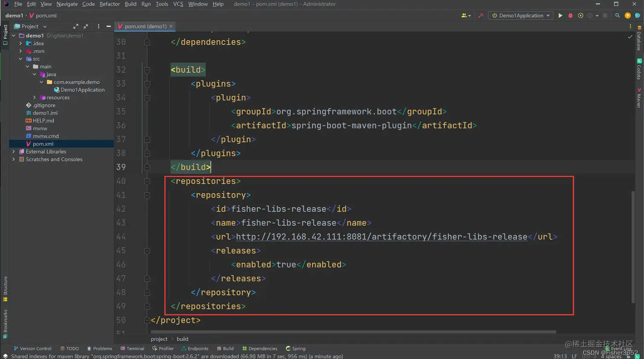Start debugging with the bug icon
The height and width of the screenshot is (359, 644).
click(570, 16)
